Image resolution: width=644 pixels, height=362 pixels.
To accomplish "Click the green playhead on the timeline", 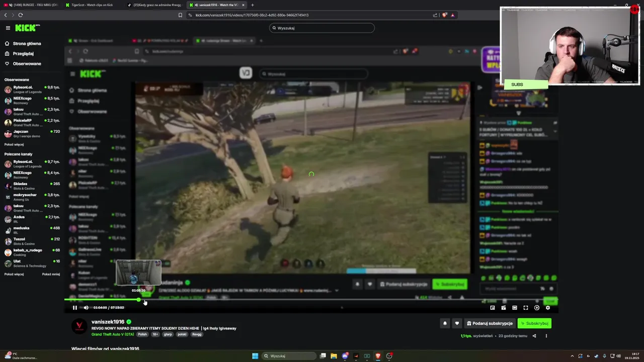I will 139,300.
